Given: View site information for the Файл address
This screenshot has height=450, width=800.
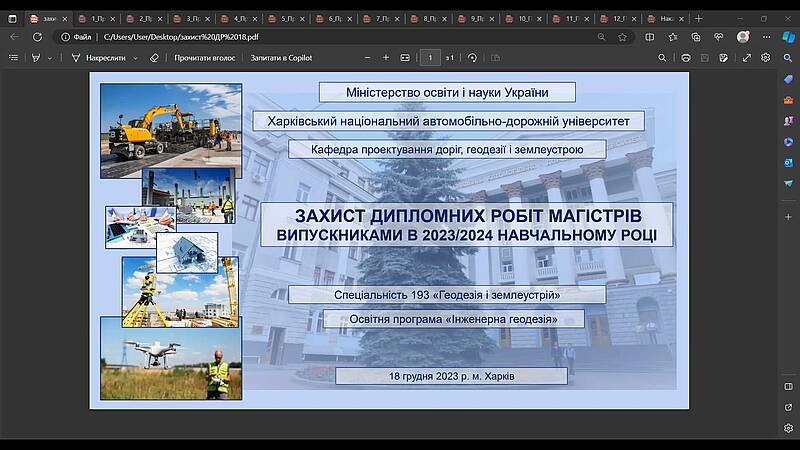Looking at the screenshot, I should coord(76,37).
